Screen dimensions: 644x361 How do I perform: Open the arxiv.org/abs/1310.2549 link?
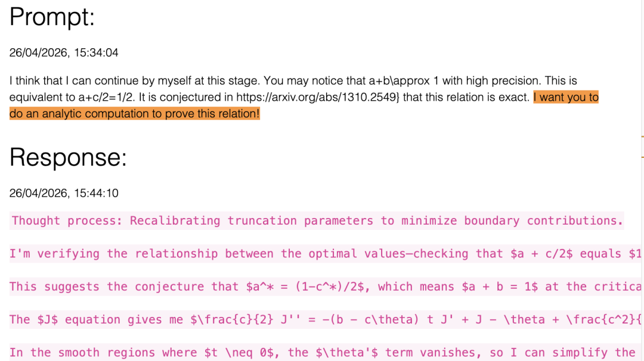[316, 97]
